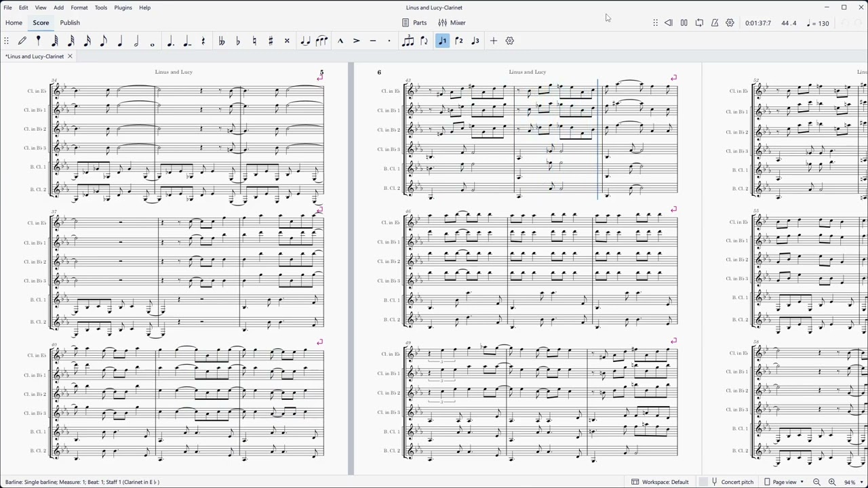
Task: Open the Format menu
Action: [79, 7]
